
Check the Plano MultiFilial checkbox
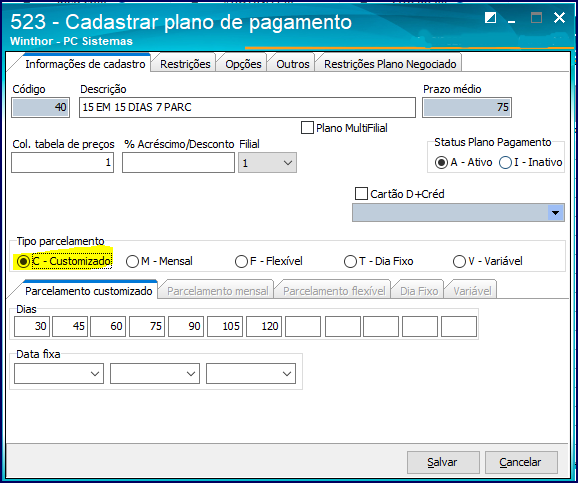click(x=307, y=128)
